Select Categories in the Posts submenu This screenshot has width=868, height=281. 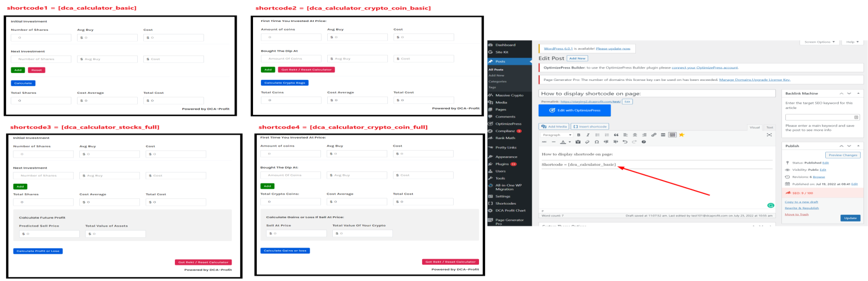coord(498,81)
